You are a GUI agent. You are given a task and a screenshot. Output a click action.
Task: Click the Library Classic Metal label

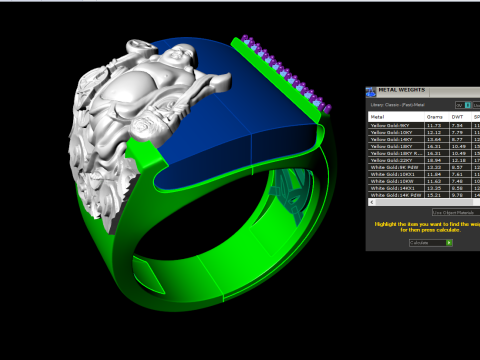coord(397,105)
